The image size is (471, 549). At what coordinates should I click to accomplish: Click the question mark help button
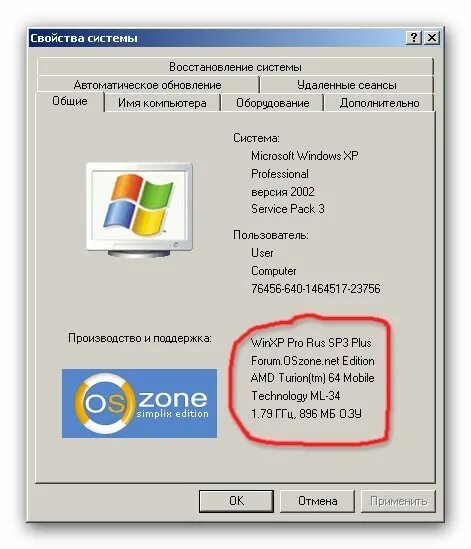pos(414,37)
